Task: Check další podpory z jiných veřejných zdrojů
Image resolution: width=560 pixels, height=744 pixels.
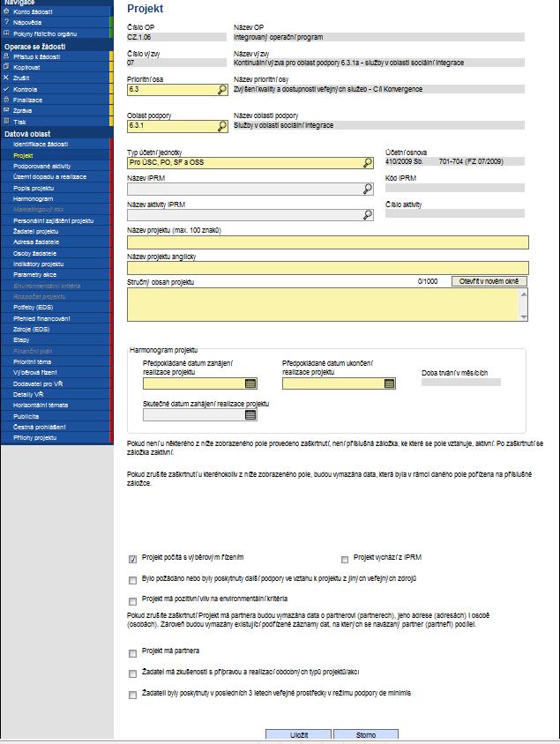Action: tap(132, 580)
